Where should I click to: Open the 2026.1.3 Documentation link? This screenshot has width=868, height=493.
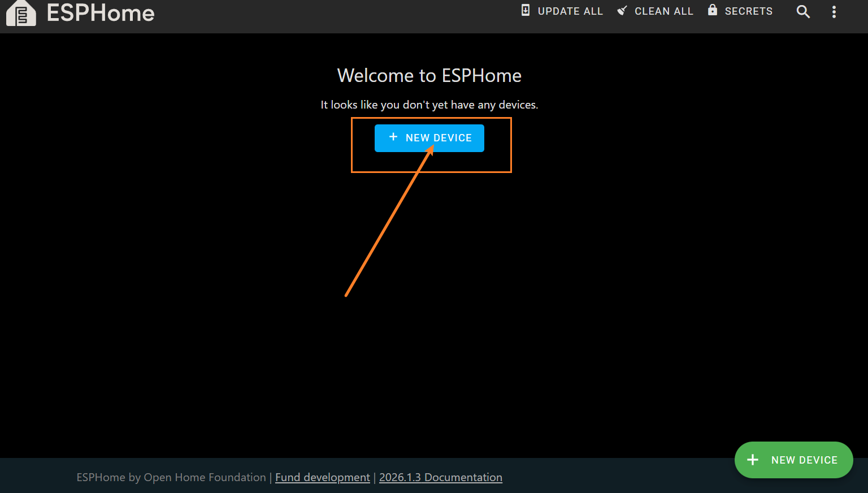pyautogui.click(x=441, y=477)
